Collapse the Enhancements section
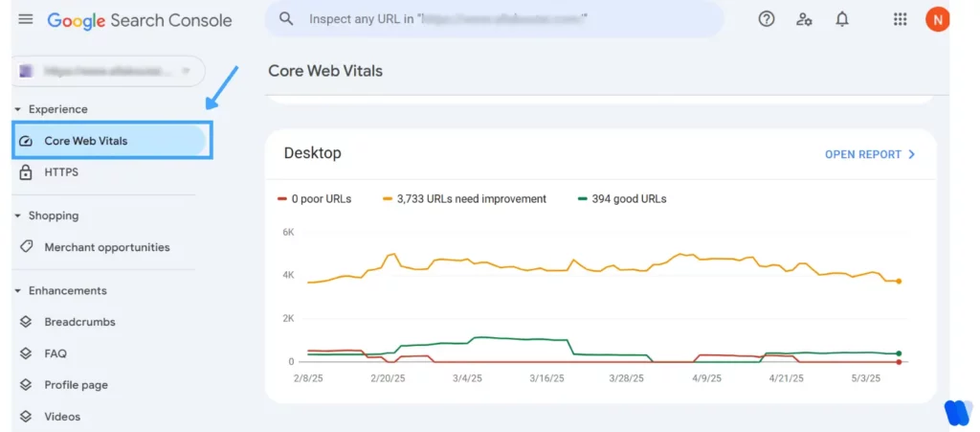This screenshot has width=980, height=432. coord(17,290)
